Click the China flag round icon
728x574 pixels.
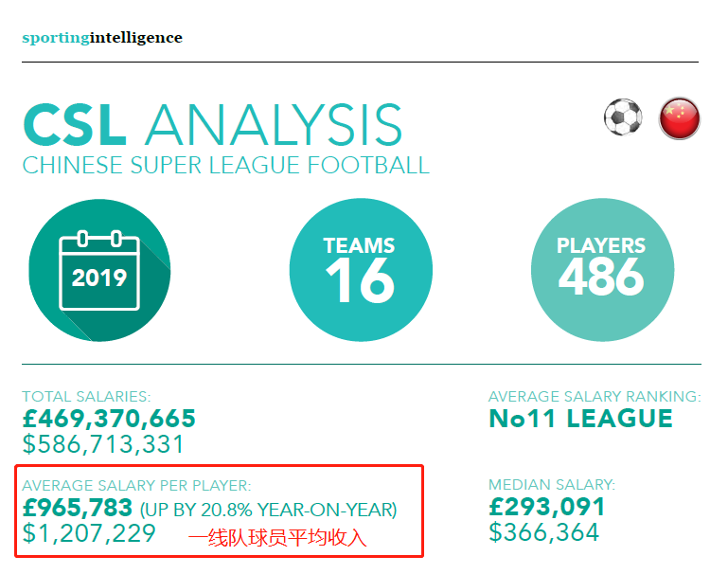(680, 118)
